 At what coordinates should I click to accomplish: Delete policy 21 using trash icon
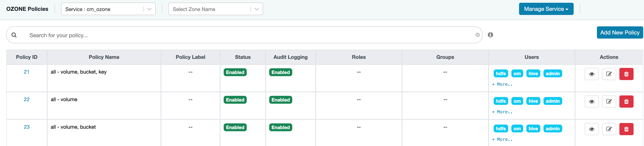(x=626, y=74)
